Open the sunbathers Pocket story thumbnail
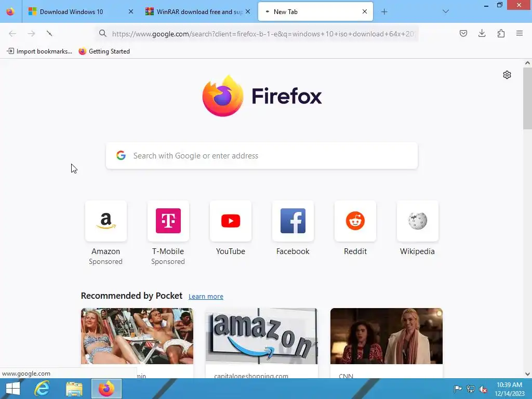 pos(137,336)
